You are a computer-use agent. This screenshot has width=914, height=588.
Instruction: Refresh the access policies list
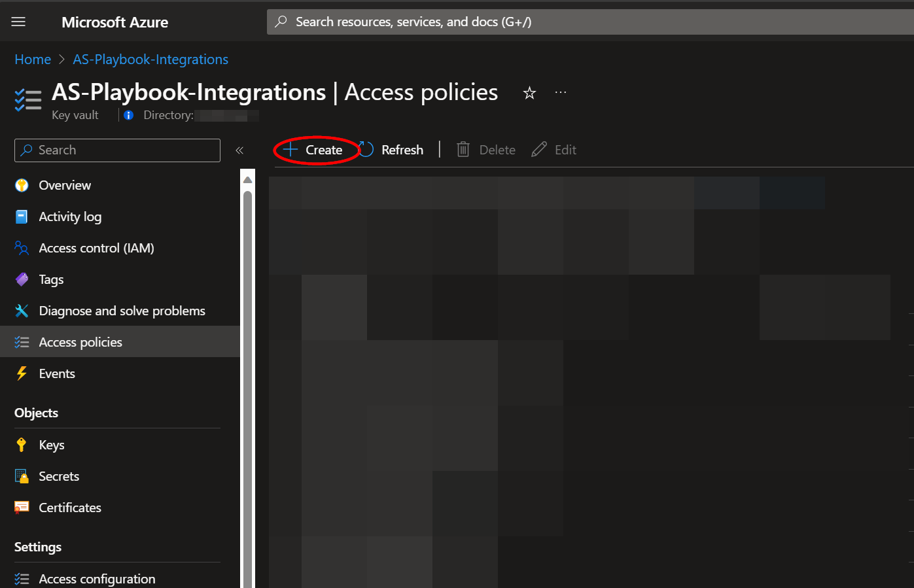pyautogui.click(x=391, y=150)
